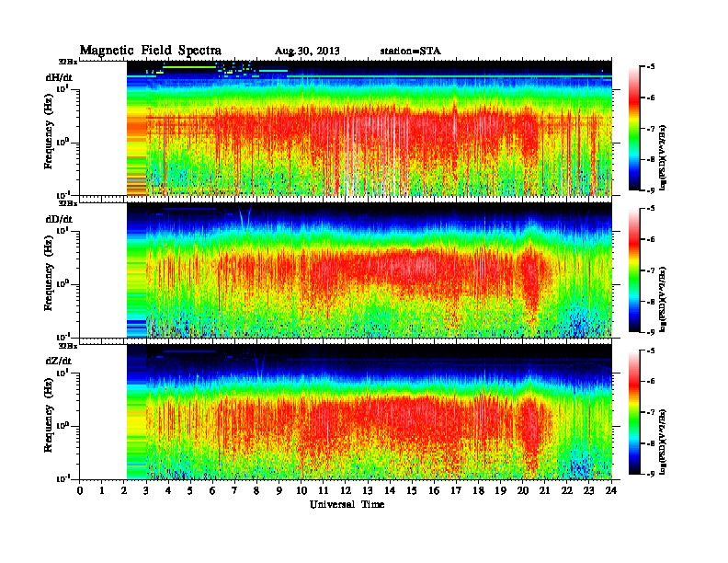Image resolution: width=728 pixels, height=563 pixels.
Task: Click hour 7 on the Universal Time axis
Action: click(x=235, y=491)
